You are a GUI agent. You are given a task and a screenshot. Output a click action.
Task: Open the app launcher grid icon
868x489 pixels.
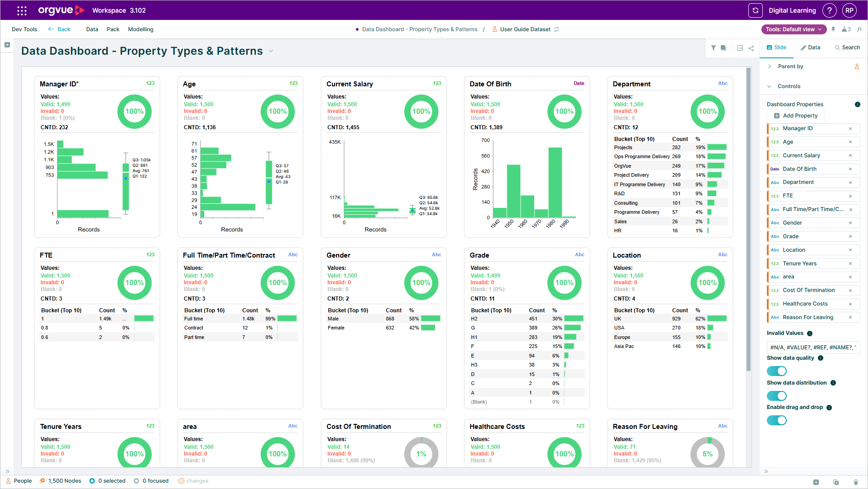22,10
